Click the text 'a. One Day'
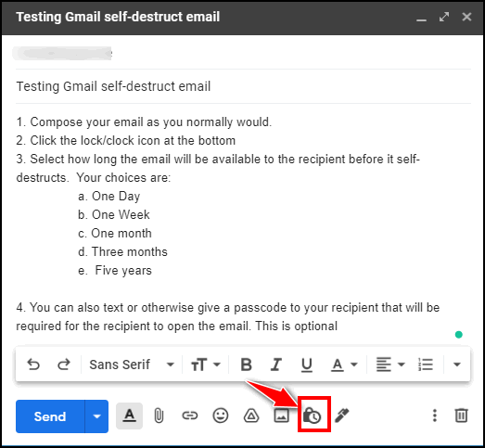Image resolution: width=485 pixels, height=448 pixels. click(x=108, y=196)
